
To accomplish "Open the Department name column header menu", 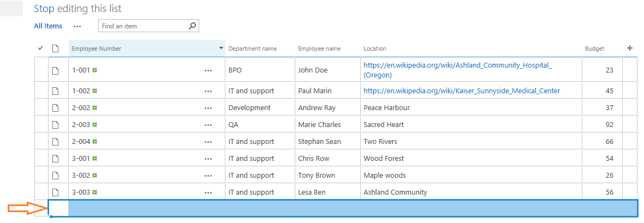I will [252, 49].
